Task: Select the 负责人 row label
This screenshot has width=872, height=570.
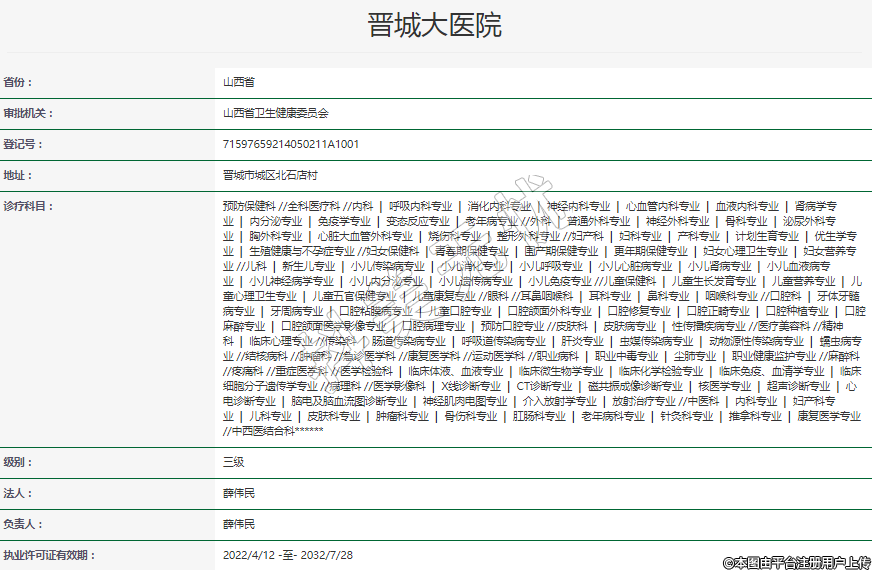Action: 23,524
